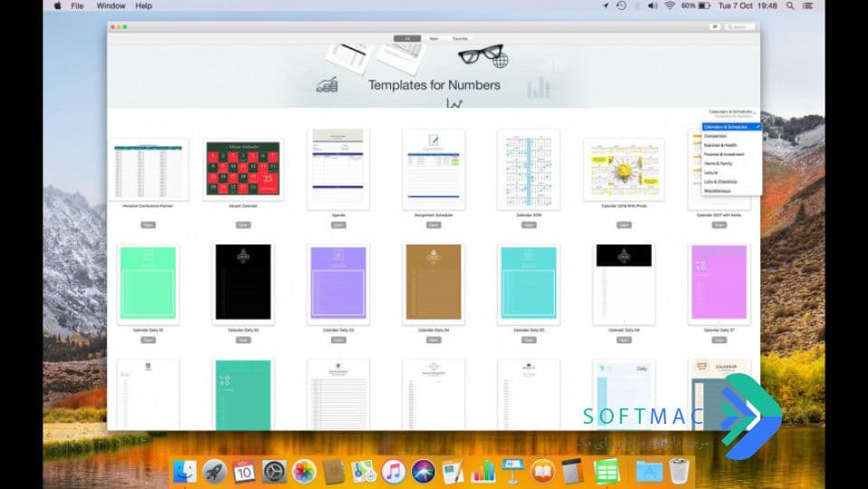
Task: Launch Launchpad rocket icon in dock
Action: point(215,472)
